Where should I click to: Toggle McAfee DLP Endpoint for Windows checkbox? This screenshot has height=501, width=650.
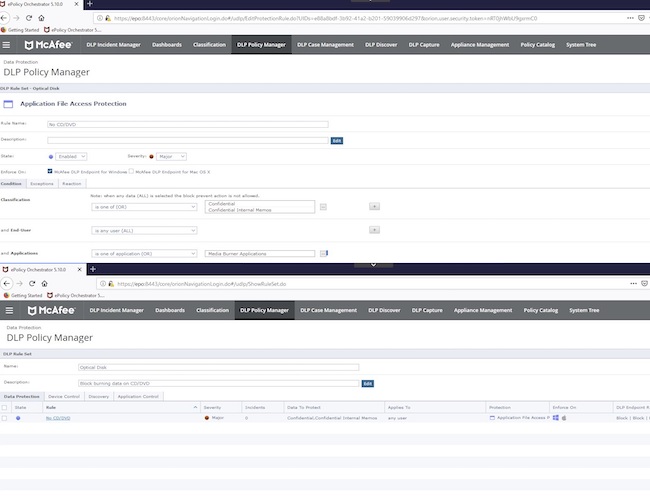[x=51, y=171]
